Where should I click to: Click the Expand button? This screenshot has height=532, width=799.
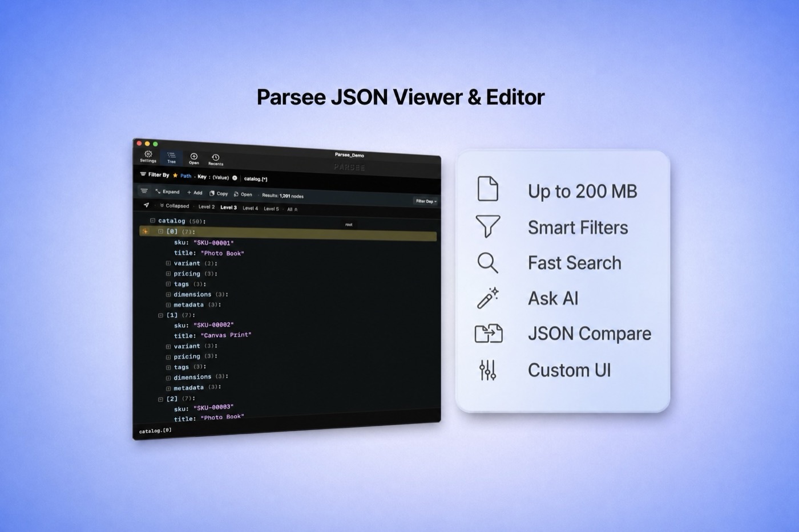click(x=167, y=192)
